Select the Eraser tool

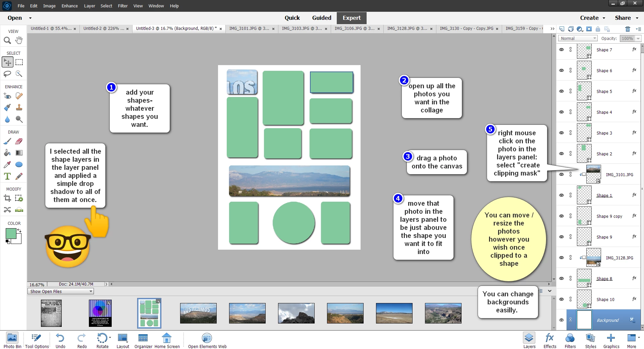[x=19, y=141]
